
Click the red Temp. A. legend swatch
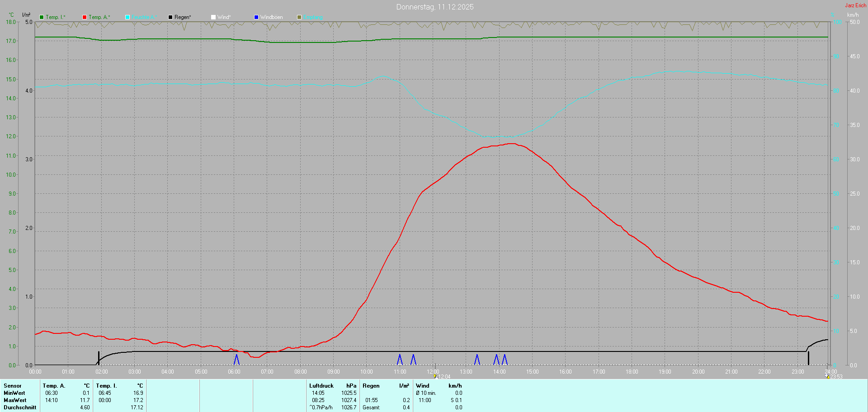(x=85, y=17)
